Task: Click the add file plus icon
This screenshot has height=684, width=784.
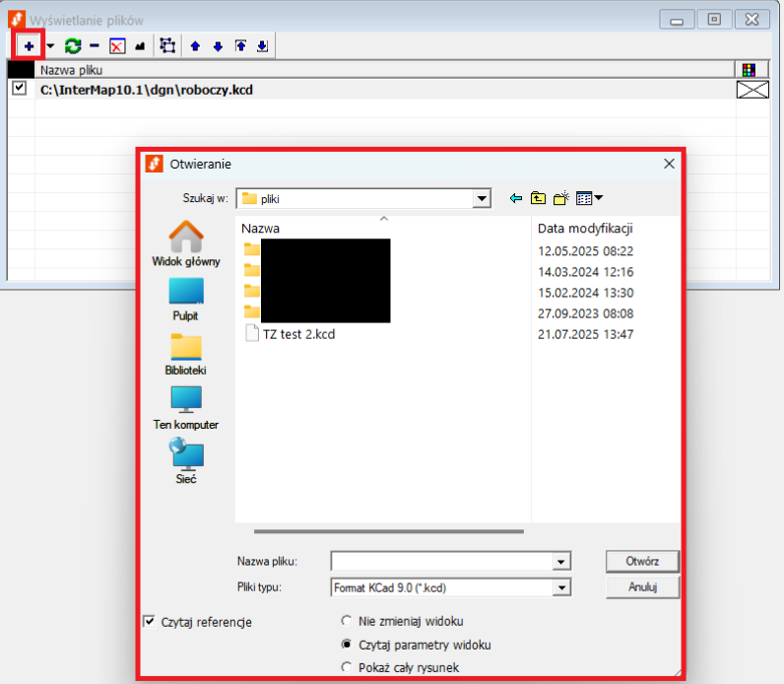Action: tap(29, 45)
